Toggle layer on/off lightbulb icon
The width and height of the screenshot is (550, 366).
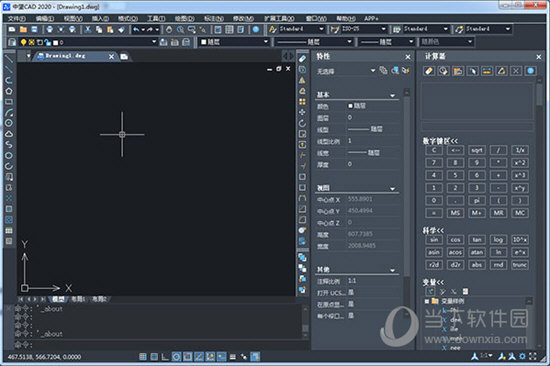click(x=23, y=42)
